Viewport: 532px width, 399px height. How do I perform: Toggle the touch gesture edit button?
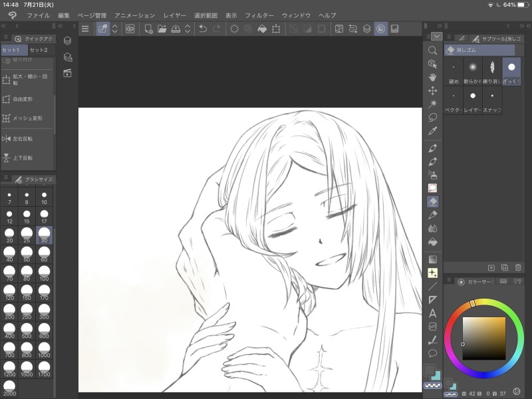pyautogui.click(x=102, y=29)
